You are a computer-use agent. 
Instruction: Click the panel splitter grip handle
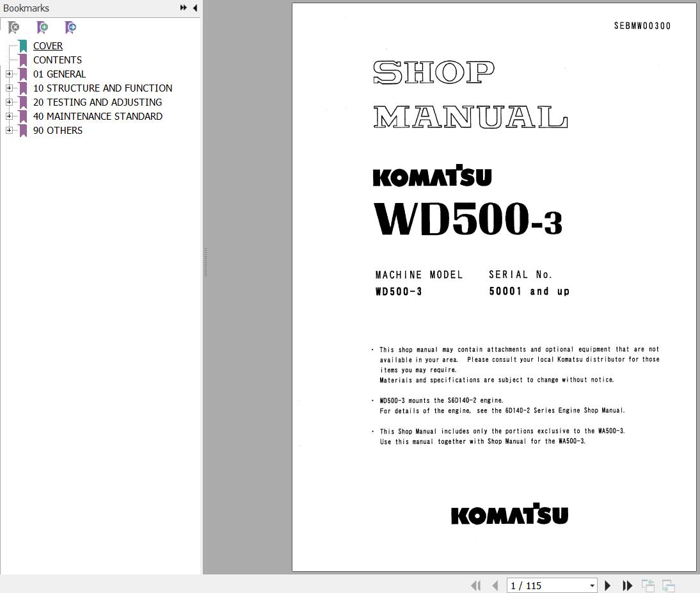click(x=205, y=263)
